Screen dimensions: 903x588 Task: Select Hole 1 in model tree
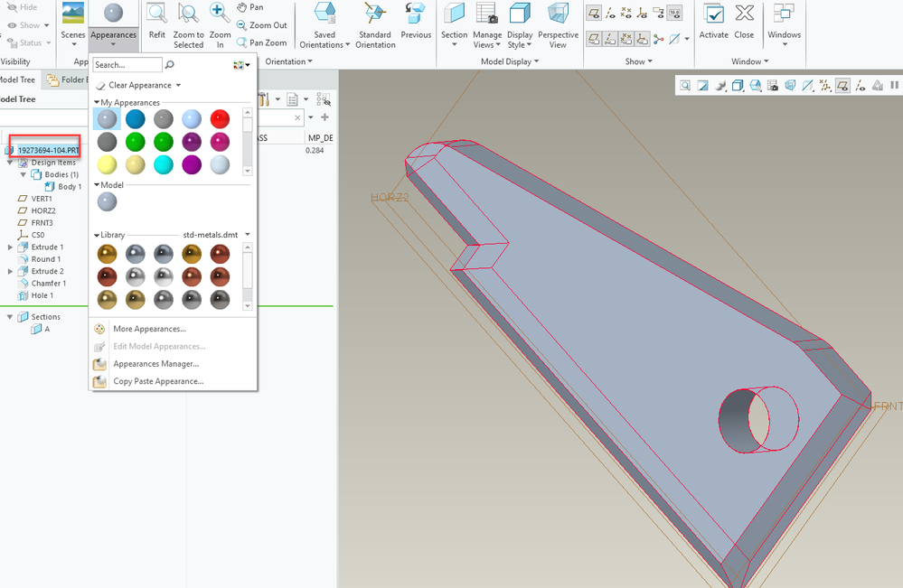pos(42,295)
